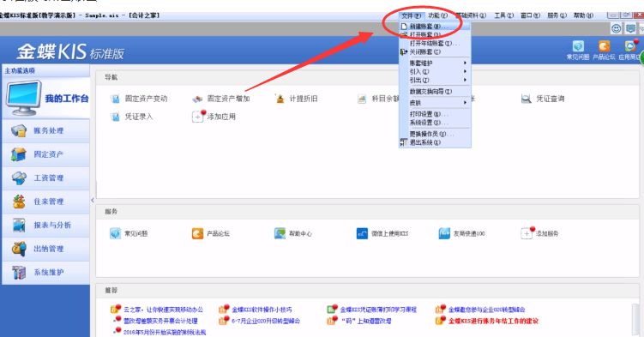644x337 pixels.
Task: Open 凭证录入 shortcut icon
Action: tap(115, 117)
